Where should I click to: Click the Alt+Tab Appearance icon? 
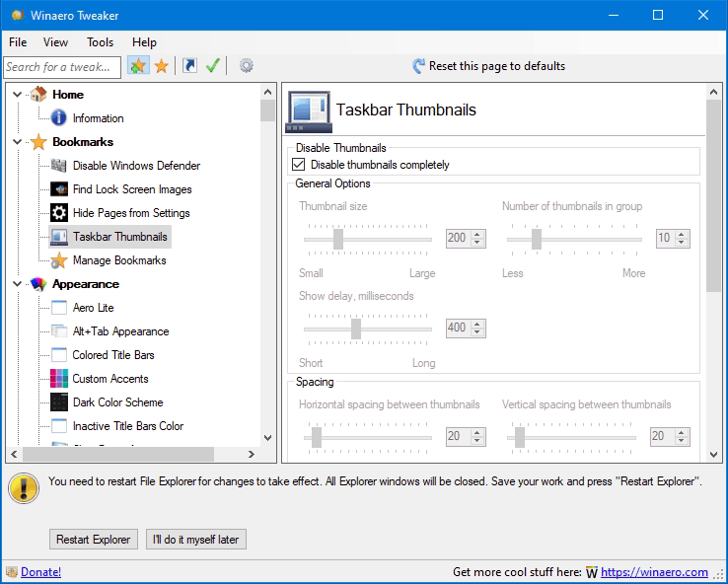59,331
